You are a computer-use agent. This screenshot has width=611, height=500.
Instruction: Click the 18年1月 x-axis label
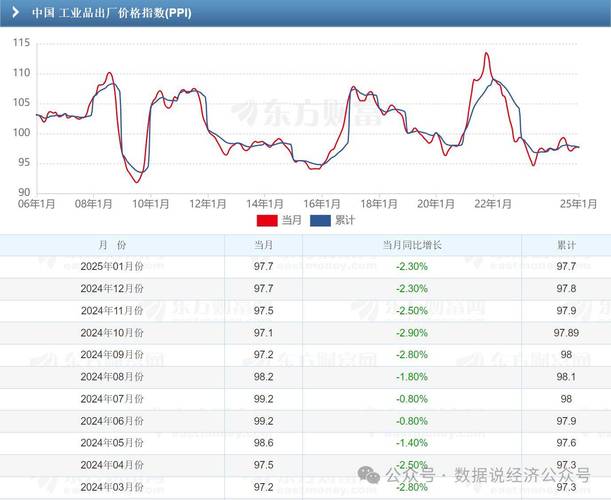(x=379, y=204)
